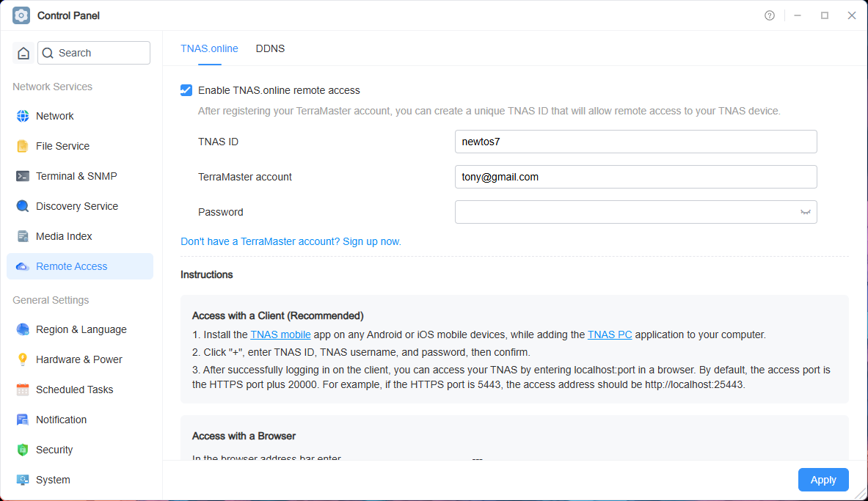Image resolution: width=868 pixels, height=501 pixels.
Task: Go to the Control Panel home view
Action: pos(22,52)
